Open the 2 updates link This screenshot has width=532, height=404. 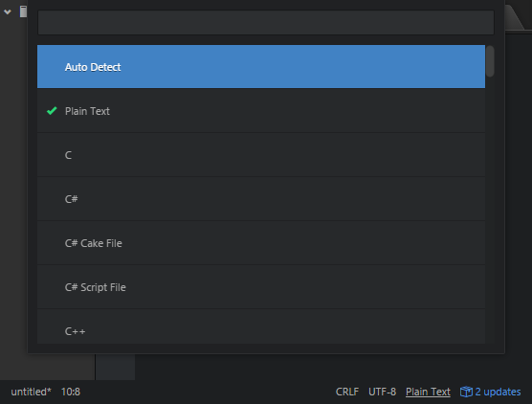click(498, 392)
